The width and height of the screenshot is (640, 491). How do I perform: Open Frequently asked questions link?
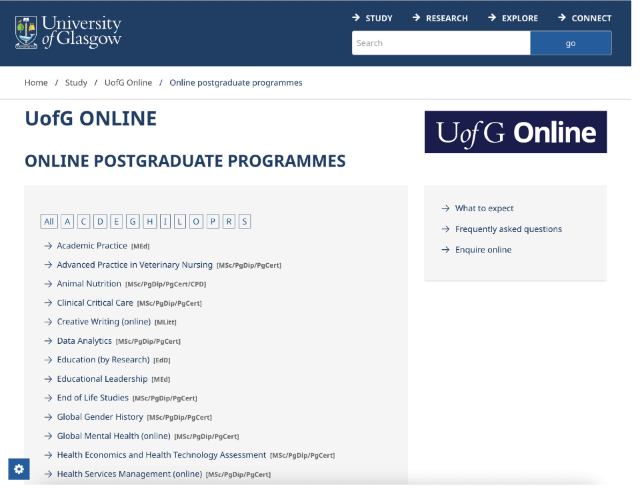[509, 229]
